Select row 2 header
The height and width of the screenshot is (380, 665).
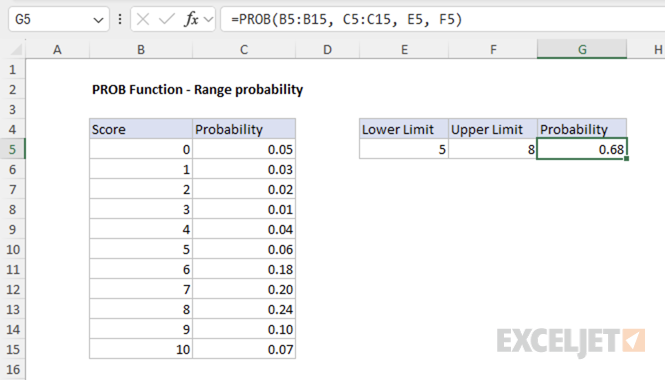(x=13, y=89)
